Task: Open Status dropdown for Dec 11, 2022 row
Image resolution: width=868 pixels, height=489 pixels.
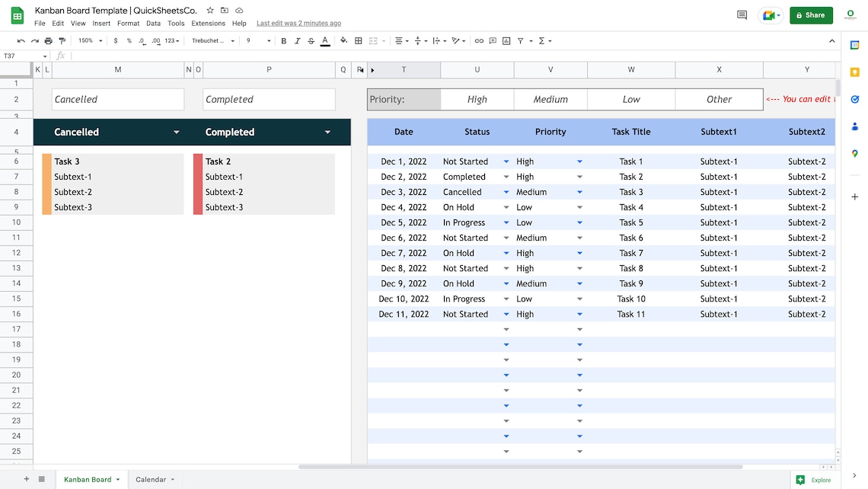Action: click(x=506, y=314)
